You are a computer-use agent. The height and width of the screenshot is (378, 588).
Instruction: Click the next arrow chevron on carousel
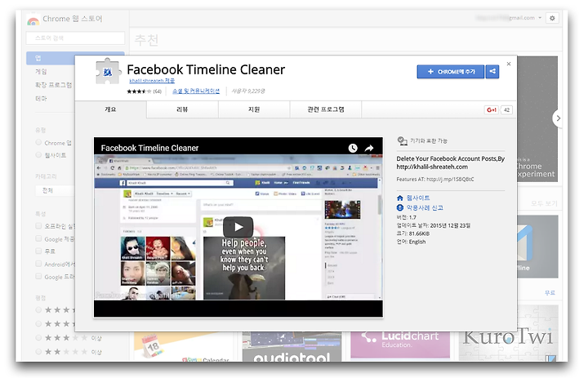coord(558,118)
